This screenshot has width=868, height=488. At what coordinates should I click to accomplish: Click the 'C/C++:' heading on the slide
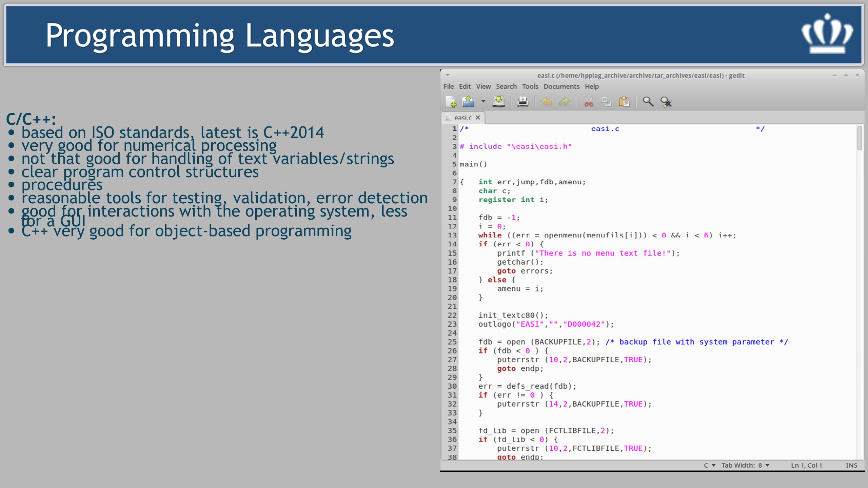pyautogui.click(x=31, y=119)
